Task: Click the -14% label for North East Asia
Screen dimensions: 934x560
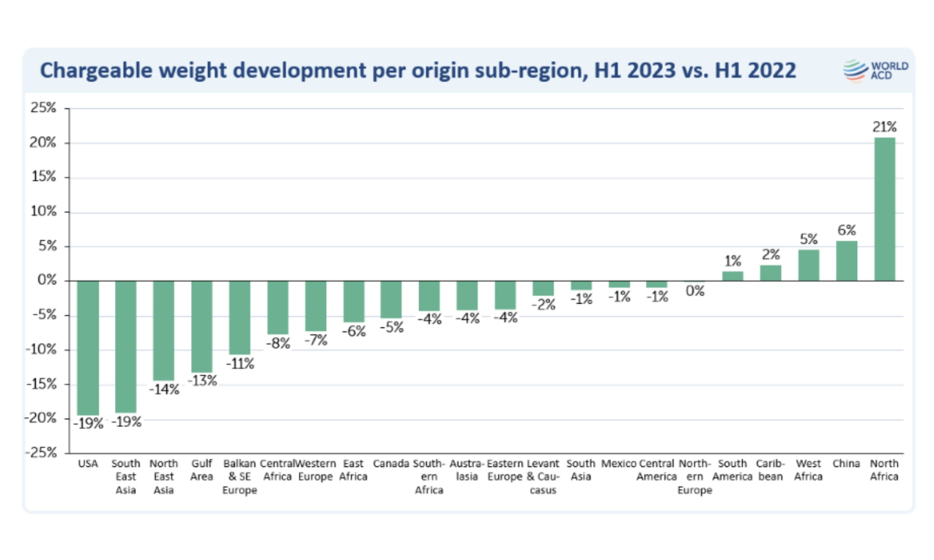Action: (164, 389)
